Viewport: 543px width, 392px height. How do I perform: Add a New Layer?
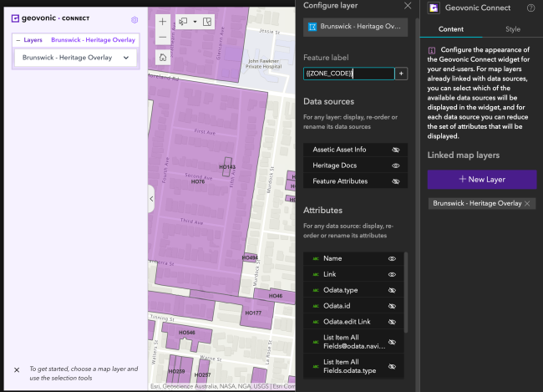pos(482,180)
